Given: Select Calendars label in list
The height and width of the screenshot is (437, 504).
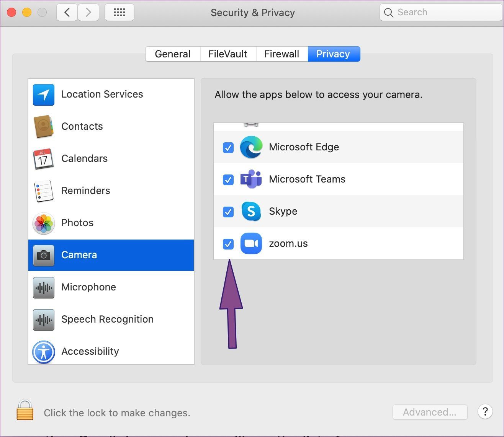Looking at the screenshot, I should (x=85, y=158).
